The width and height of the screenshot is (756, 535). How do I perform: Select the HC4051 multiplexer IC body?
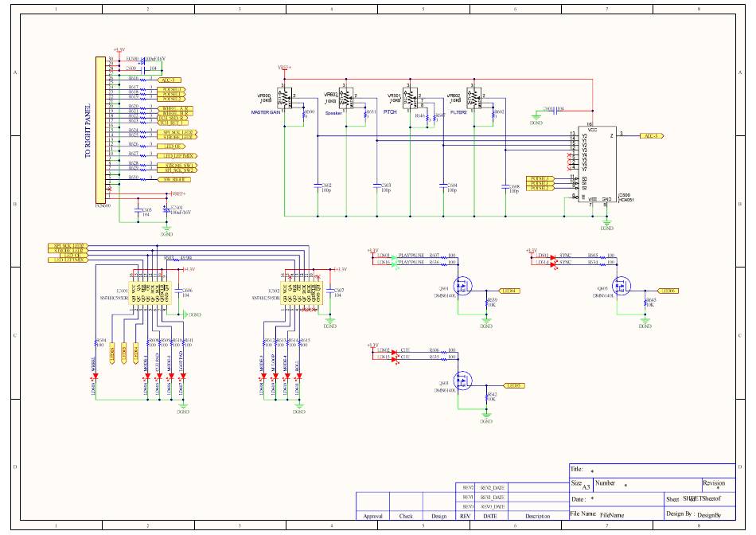coord(597,164)
